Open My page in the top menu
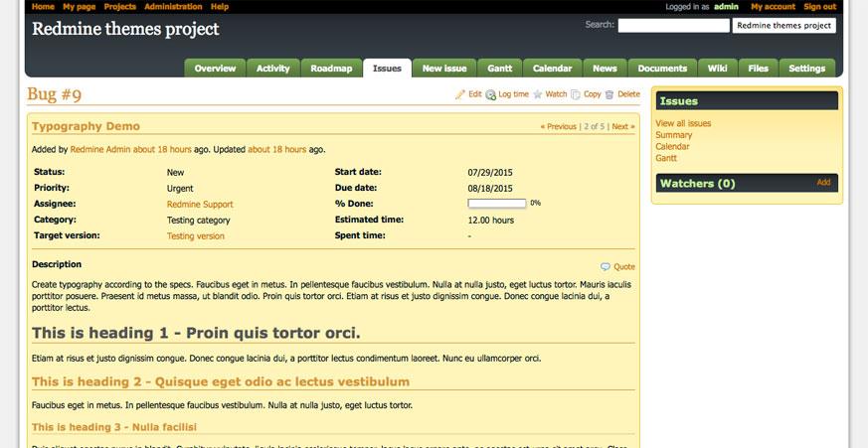 tap(80, 7)
